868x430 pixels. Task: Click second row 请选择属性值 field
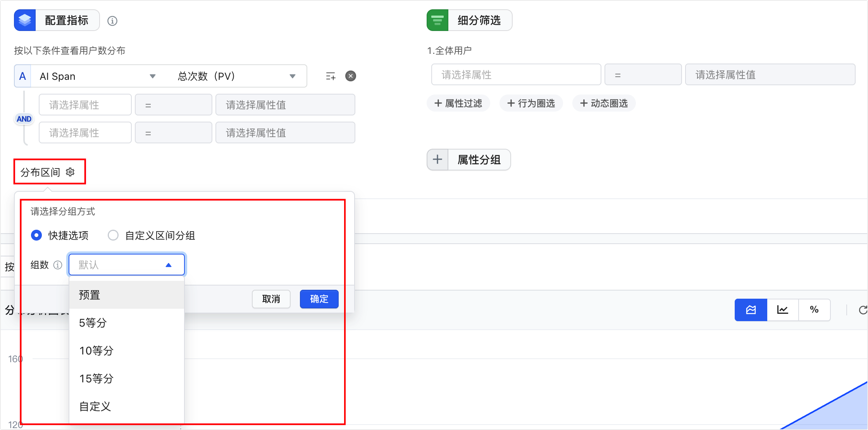(285, 132)
